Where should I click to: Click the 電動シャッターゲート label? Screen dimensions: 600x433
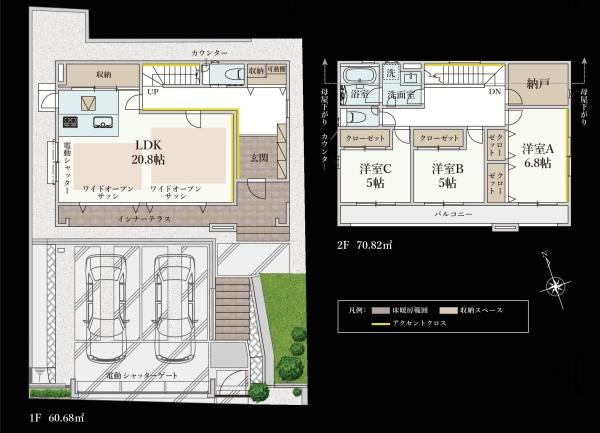pos(142,376)
